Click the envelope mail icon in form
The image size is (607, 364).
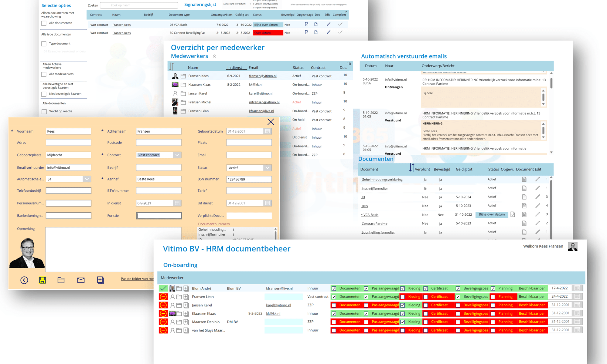pos(81,280)
